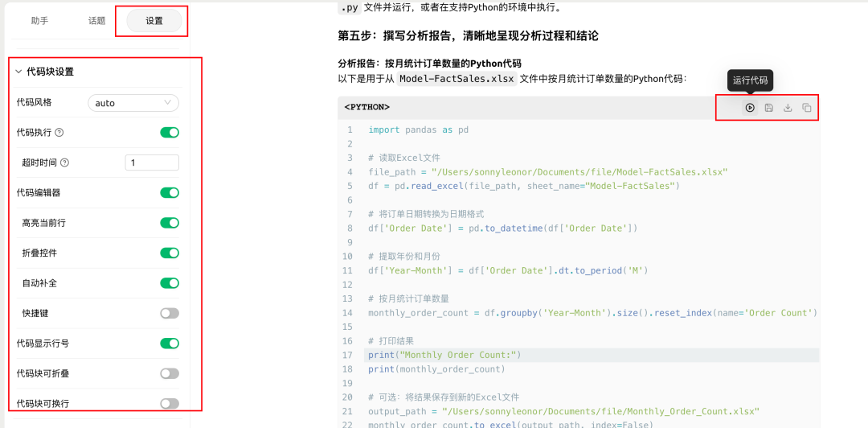Viewport: 868px width, 428px height.
Task: Enable 代码块可折叠 switch
Action: (170, 373)
